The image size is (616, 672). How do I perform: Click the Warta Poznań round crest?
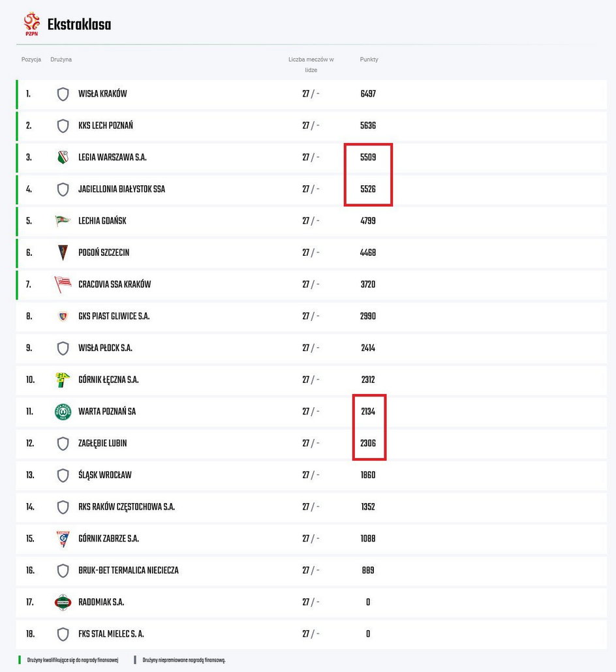tap(63, 412)
